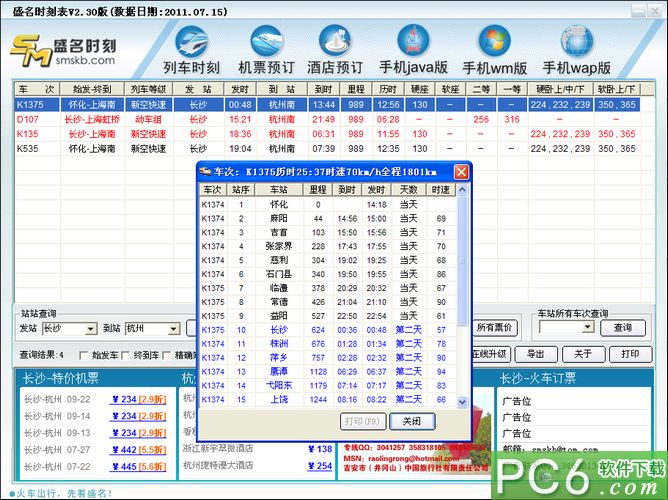
Task: Select the 怀化 station row in dialog
Action: click(328, 205)
